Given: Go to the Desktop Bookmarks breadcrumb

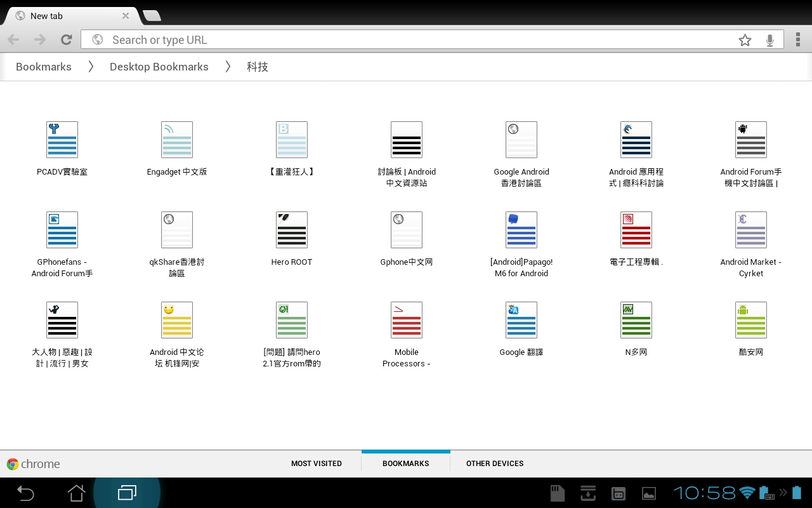Looking at the screenshot, I should click(x=159, y=67).
